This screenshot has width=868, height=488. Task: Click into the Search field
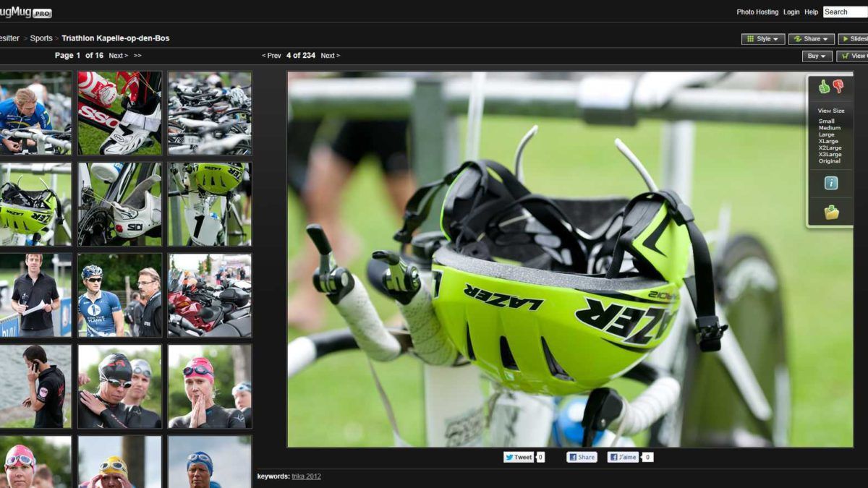[845, 12]
